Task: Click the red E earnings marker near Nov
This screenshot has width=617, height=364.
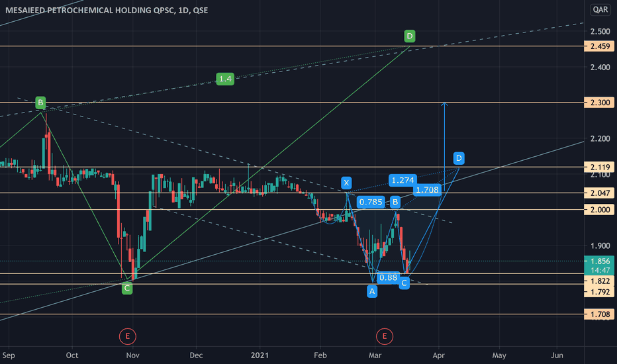Action: (x=128, y=336)
